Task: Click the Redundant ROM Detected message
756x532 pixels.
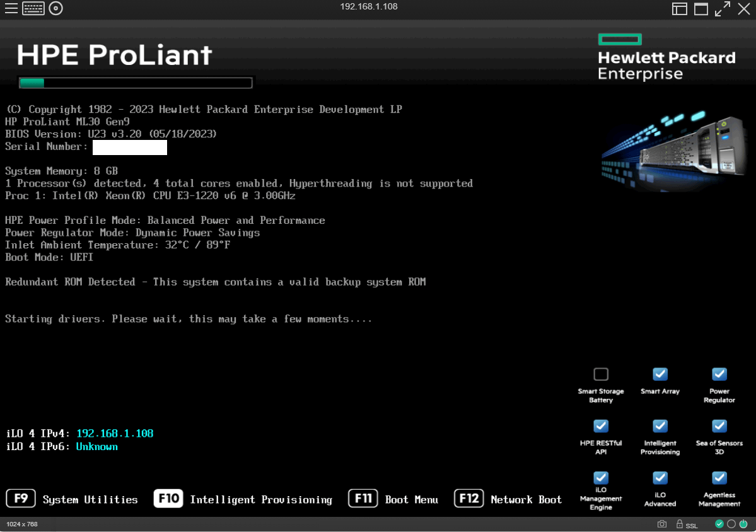Action: pyautogui.click(x=216, y=282)
